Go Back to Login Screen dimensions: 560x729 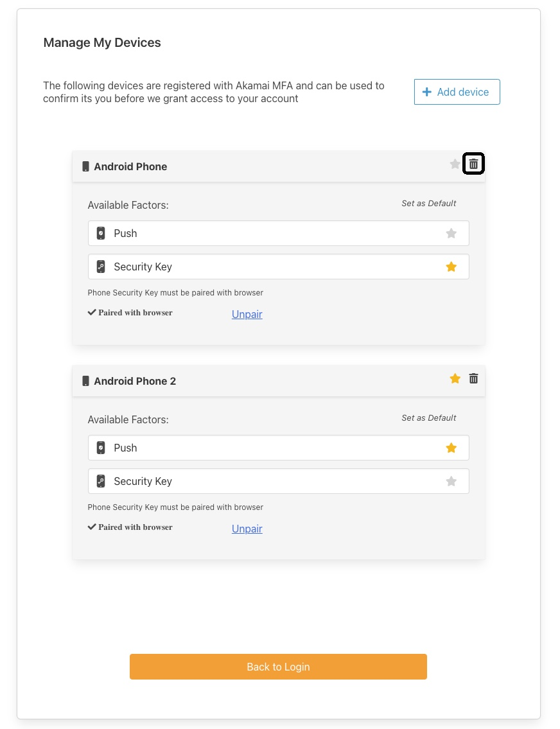click(278, 667)
